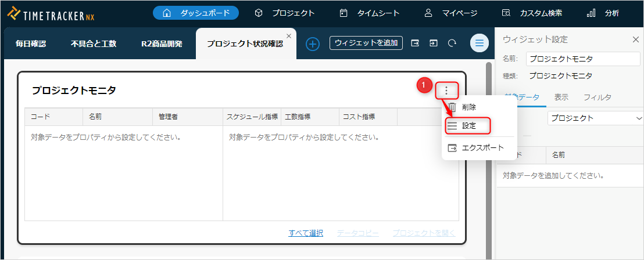Close the ウィジェット設定 panel
The width and height of the screenshot is (644, 260).
pyautogui.click(x=635, y=39)
